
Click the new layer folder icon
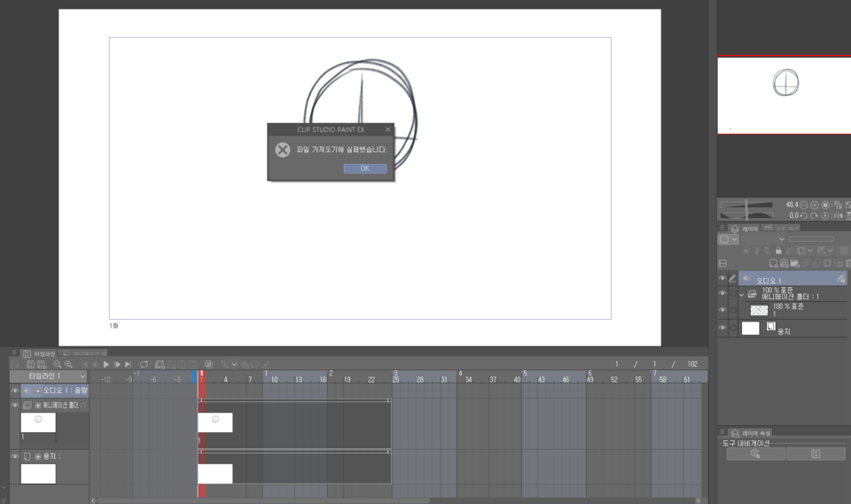[x=794, y=264]
